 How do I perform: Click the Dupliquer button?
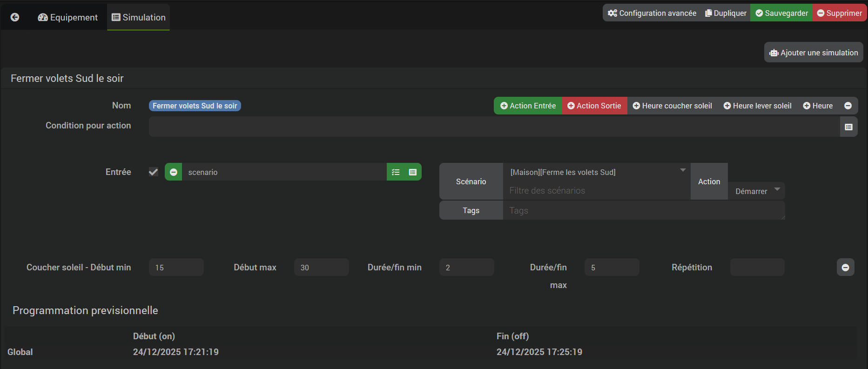pyautogui.click(x=726, y=13)
